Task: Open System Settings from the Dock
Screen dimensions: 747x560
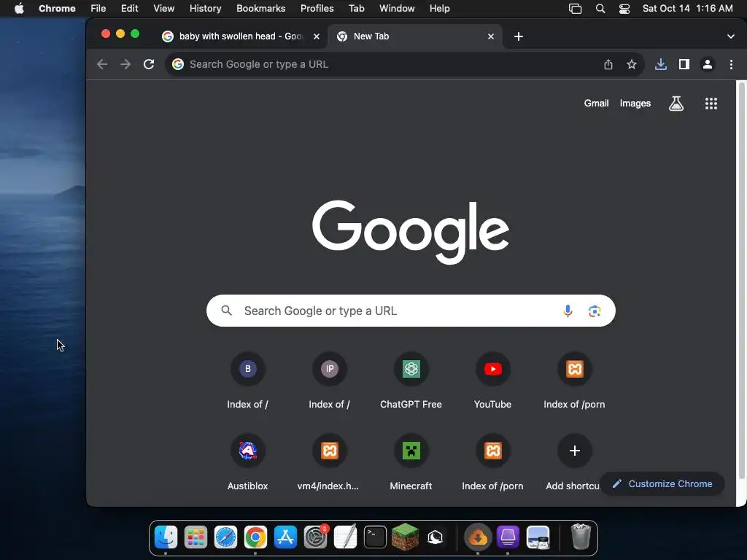Action: click(315, 537)
